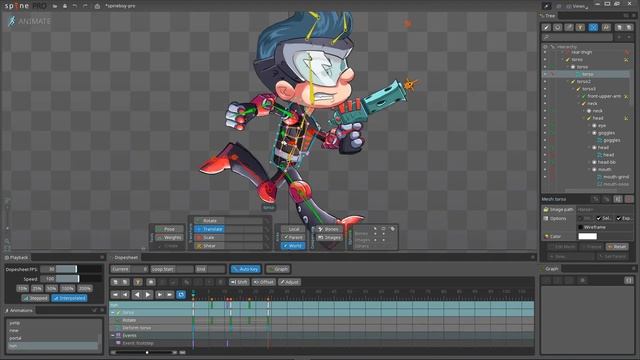640x360 pixels.
Task: Toggle the blue loop playback icon
Action: 181,294
